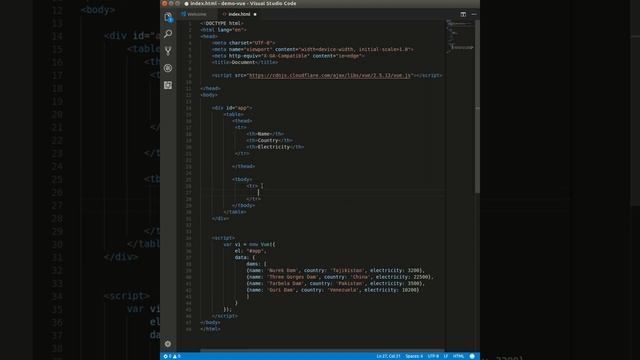Open the Debug view in activity bar

[168, 68]
